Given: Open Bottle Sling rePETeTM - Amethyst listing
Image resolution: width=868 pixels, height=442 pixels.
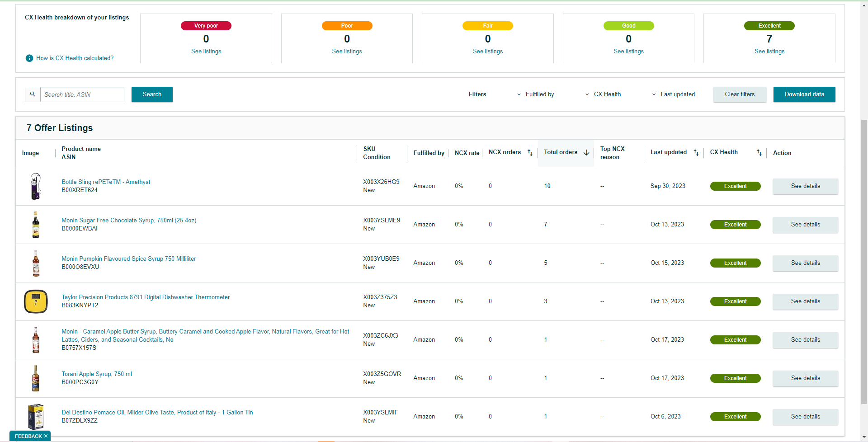Looking at the screenshot, I should click(x=106, y=182).
